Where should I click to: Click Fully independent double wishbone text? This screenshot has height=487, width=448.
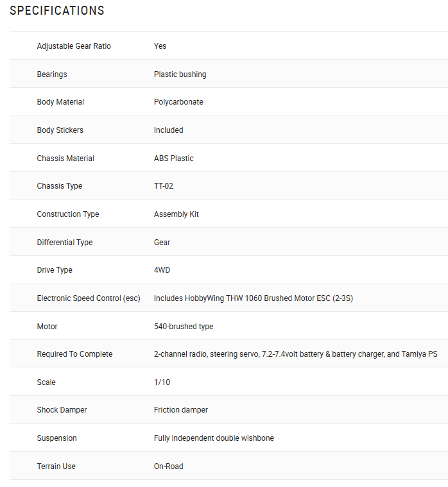(214, 438)
